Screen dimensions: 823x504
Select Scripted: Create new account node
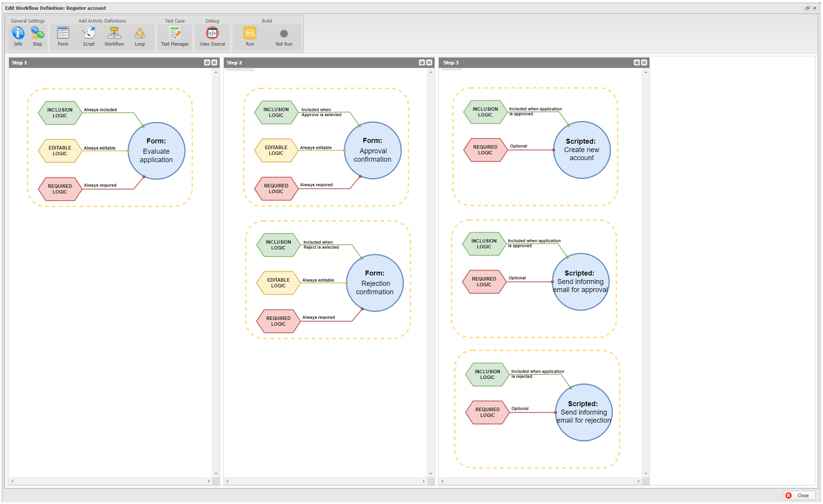(x=582, y=150)
